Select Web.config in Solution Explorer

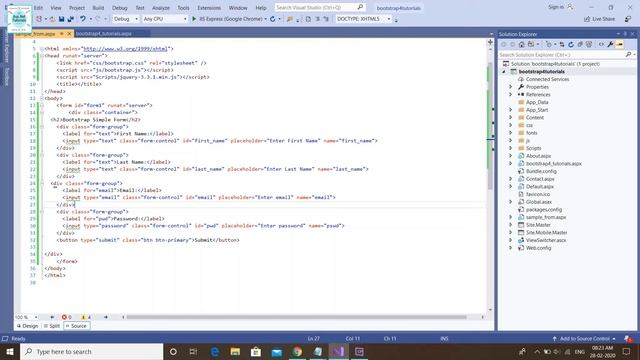(538, 248)
